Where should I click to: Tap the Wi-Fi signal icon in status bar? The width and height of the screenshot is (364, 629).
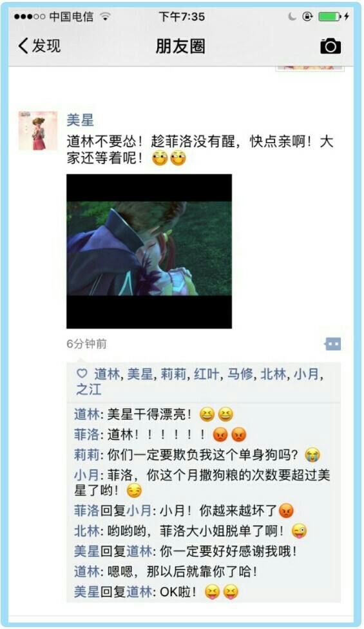tap(105, 16)
